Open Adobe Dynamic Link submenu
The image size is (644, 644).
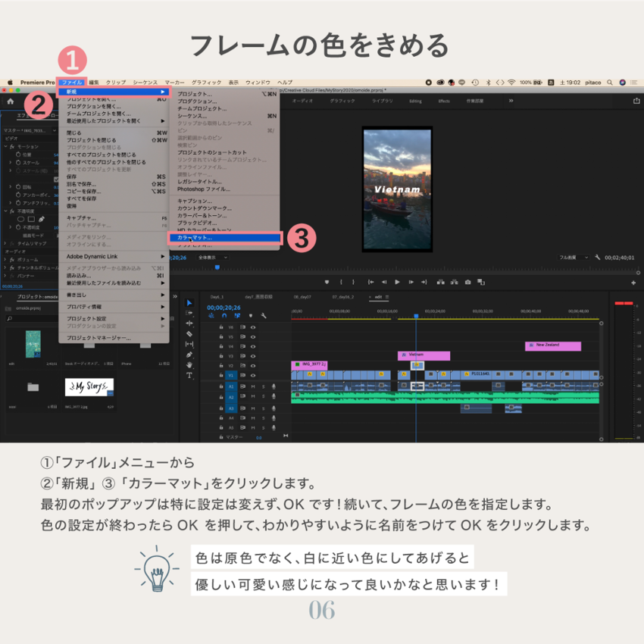click(114, 256)
